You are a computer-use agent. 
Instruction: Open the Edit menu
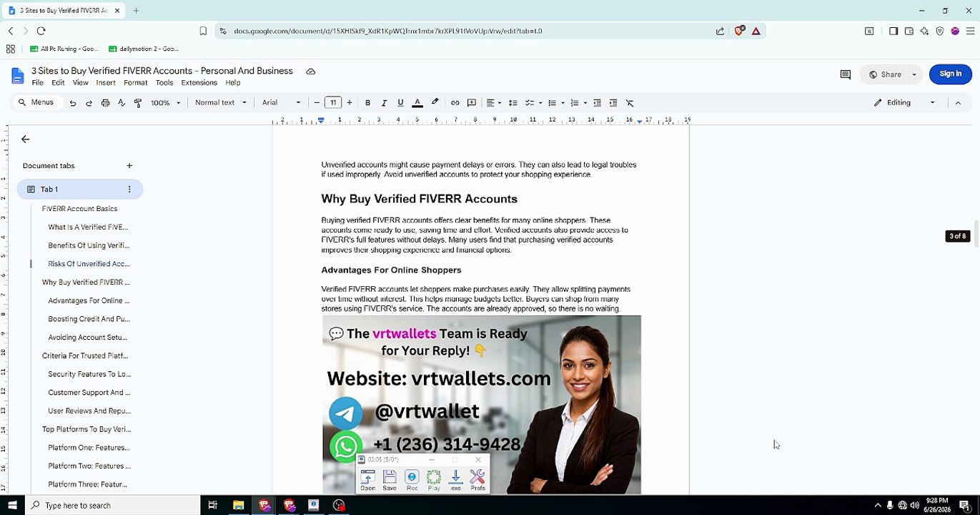[x=58, y=83]
